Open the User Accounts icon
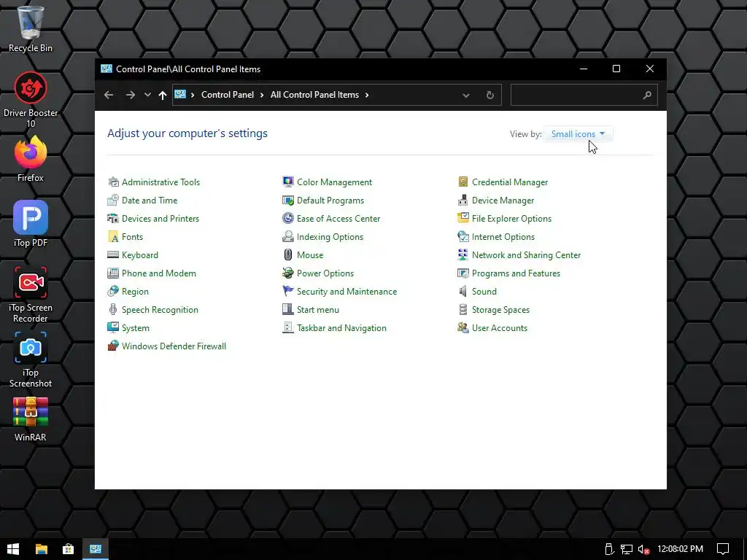Screen dimensions: 747x560 point(463,327)
